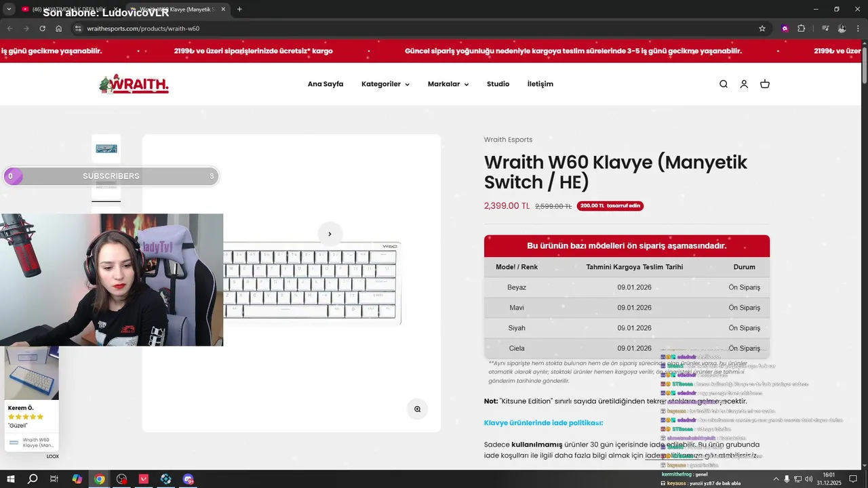
Task: Expand the Kategoriler menu
Action: 385,84
